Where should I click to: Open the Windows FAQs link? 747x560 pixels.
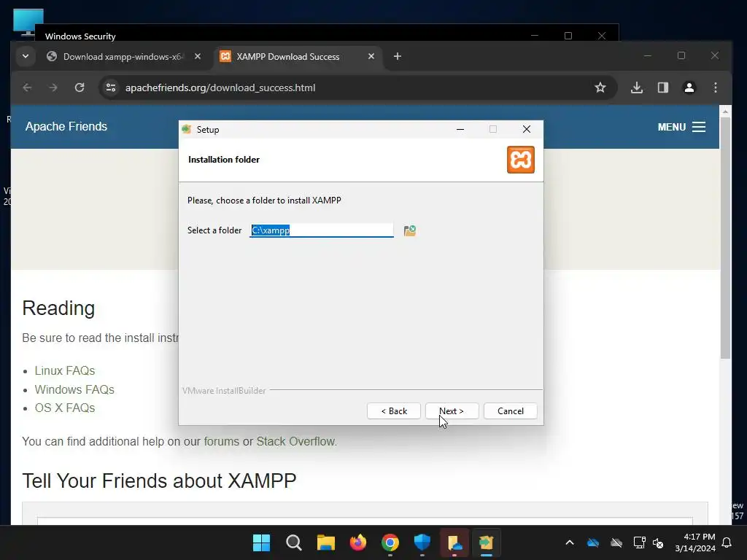(x=74, y=389)
